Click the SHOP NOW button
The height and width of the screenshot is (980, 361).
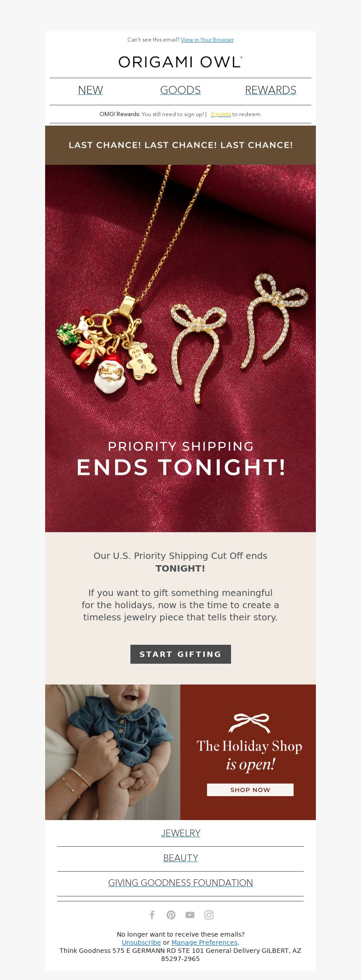250,790
